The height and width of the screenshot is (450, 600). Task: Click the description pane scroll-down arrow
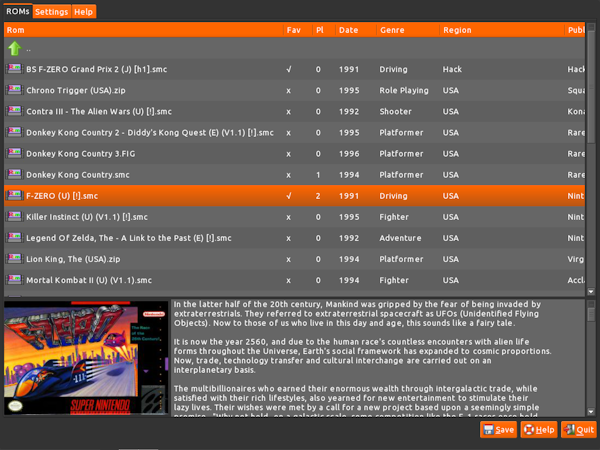(591, 412)
